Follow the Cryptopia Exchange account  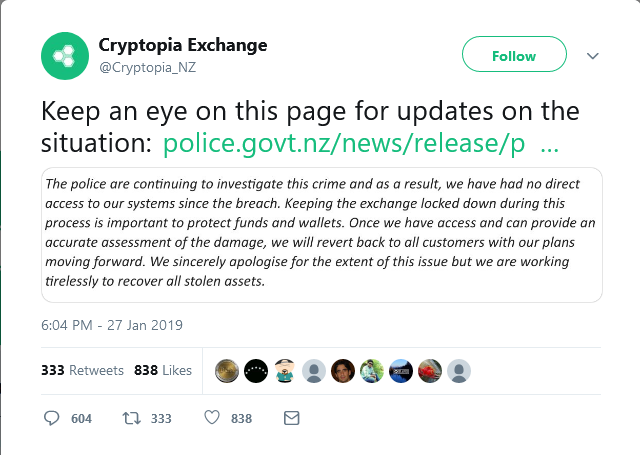(x=514, y=54)
